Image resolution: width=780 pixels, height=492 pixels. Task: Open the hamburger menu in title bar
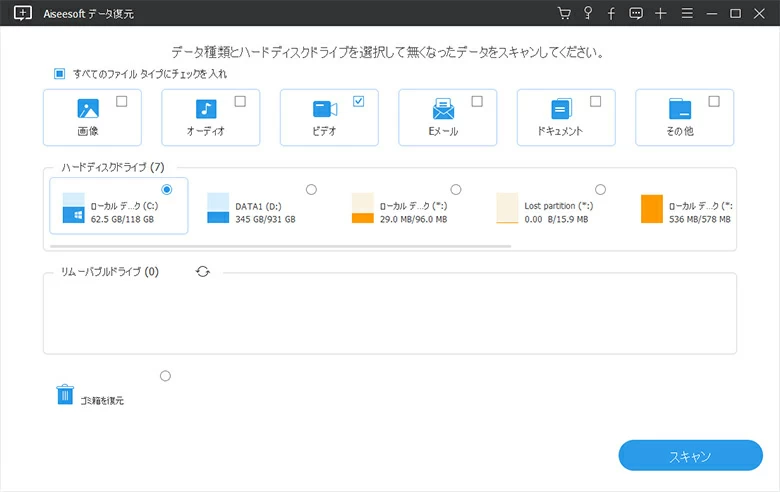686,13
